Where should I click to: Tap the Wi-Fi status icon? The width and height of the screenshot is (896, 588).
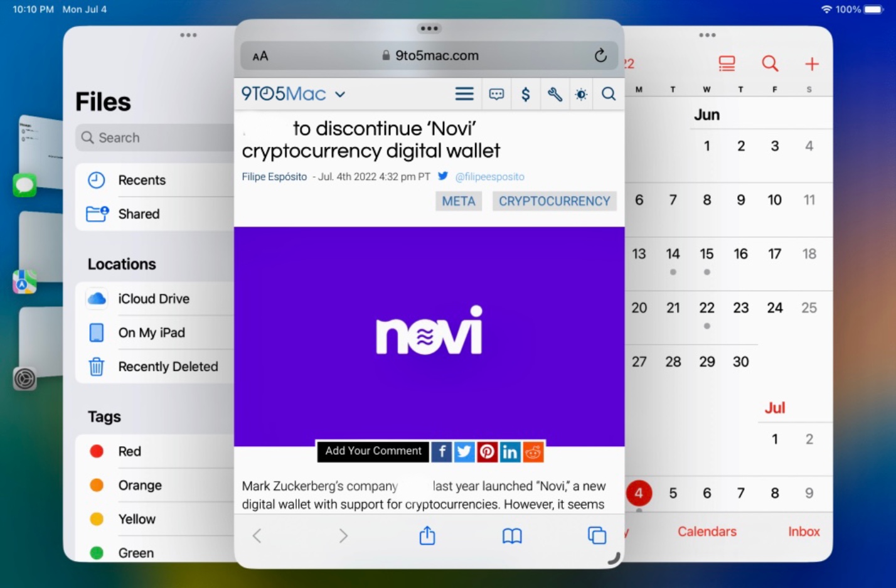click(826, 9)
